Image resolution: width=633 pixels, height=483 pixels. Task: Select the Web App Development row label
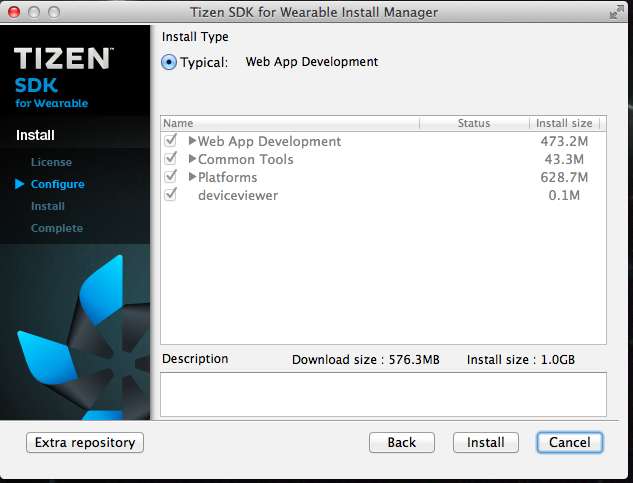(x=269, y=141)
